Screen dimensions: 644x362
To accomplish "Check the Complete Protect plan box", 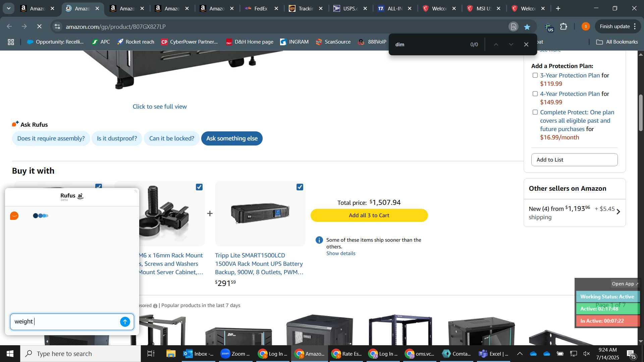I will click(535, 112).
